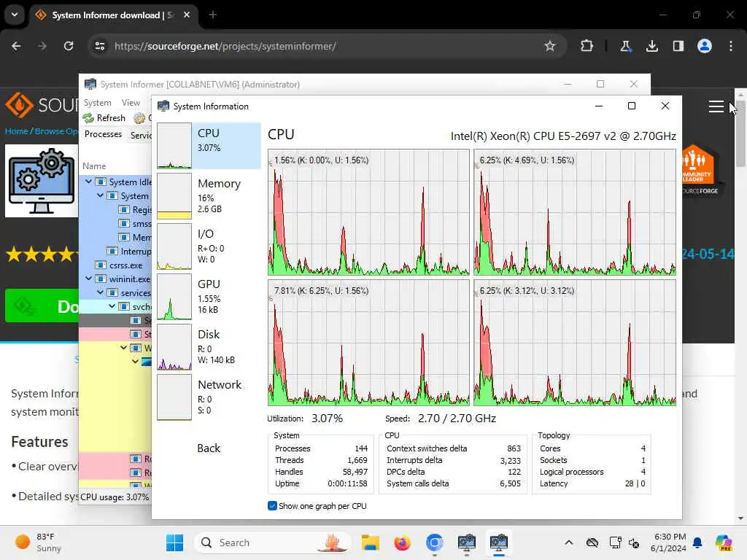Click the green Download button
The image size is (747, 560).
tap(42, 306)
